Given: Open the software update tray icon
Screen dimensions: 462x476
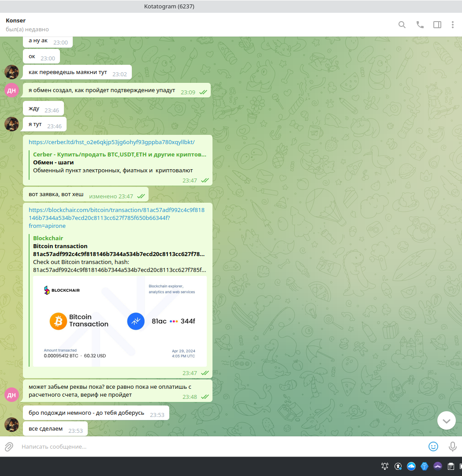Looking at the screenshot, I should pyautogui.click(x=398, y=466).
